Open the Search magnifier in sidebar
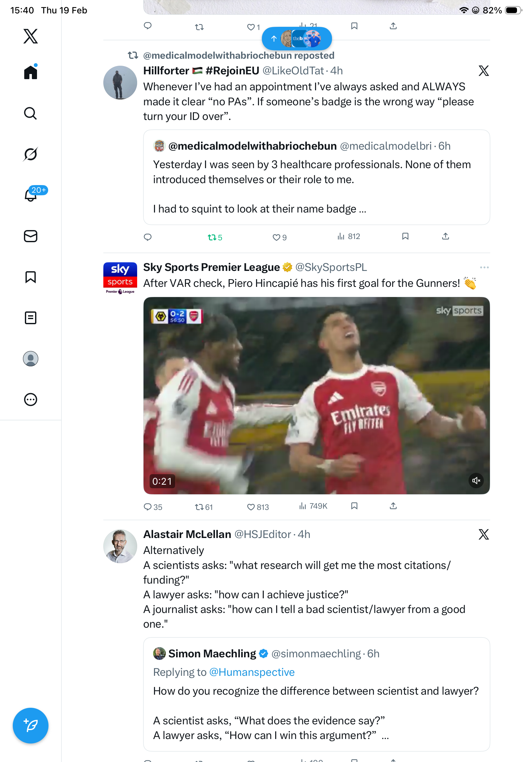532x762 pixels. [x=31, y=113]
